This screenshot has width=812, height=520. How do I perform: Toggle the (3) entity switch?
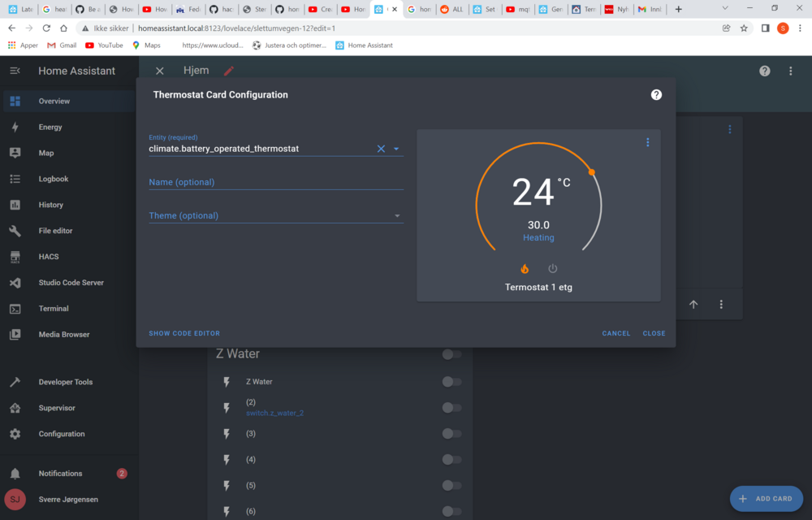coord(451,434)
